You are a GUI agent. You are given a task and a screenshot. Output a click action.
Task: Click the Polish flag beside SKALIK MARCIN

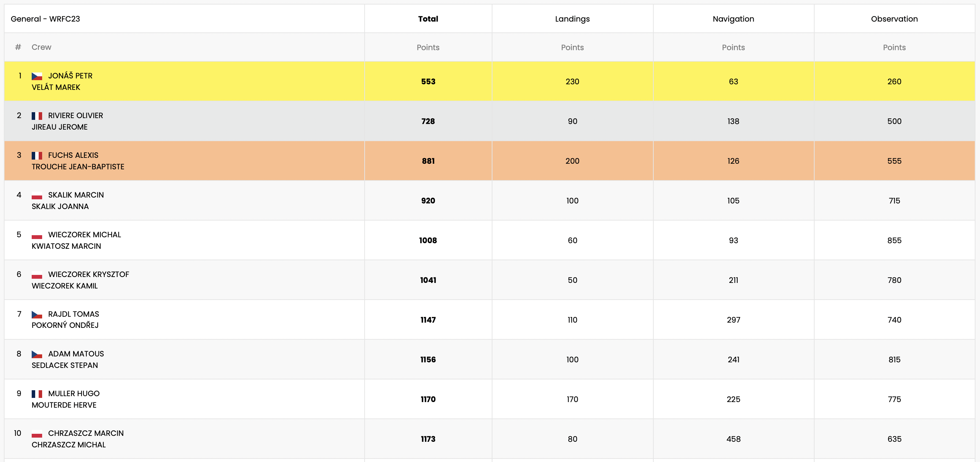click(37, 195)
